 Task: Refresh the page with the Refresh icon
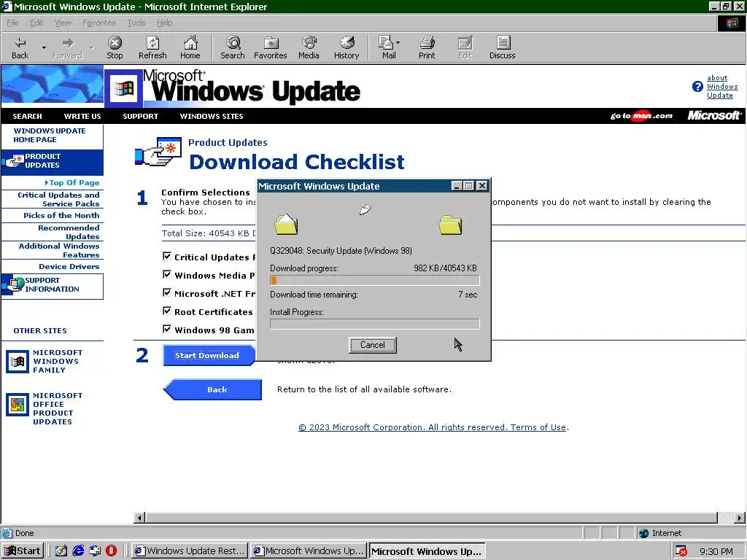pos(152,43)
